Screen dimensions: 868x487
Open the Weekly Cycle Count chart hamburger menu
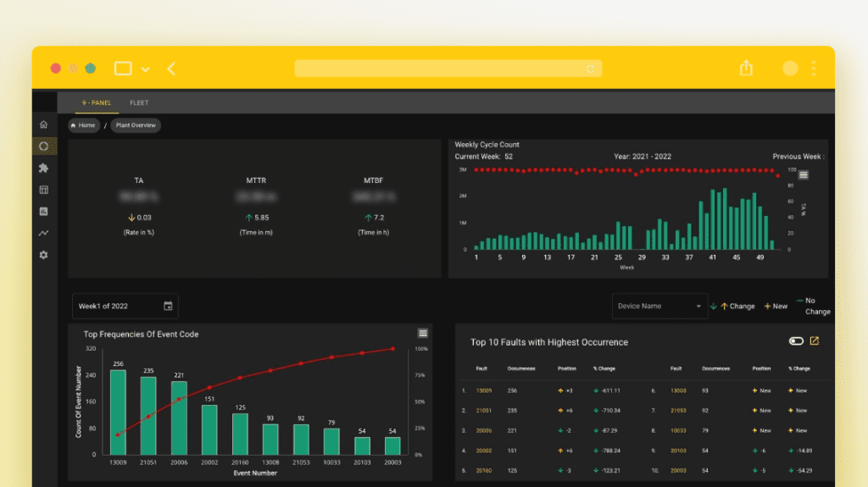click(804, 175)
